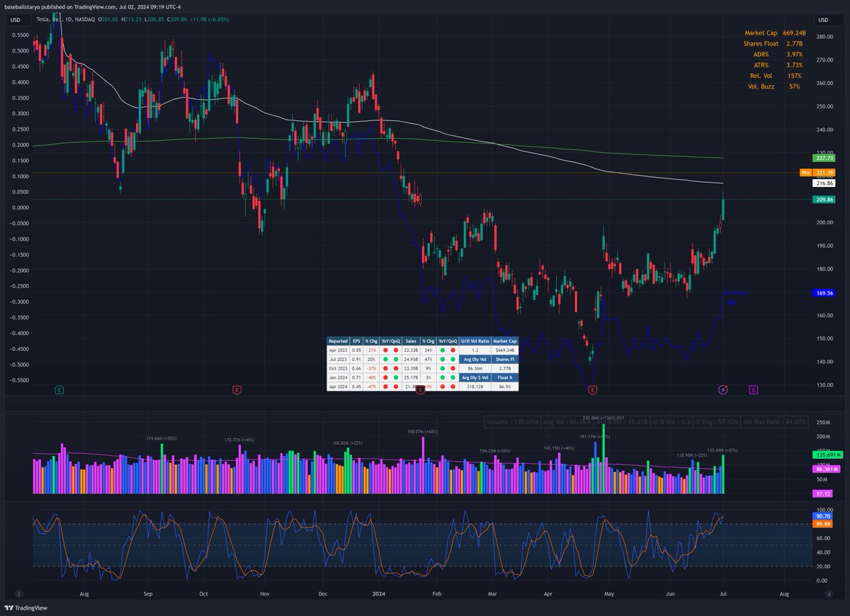Image resolution: width=850 pixels, height=616 pixels.
Task: Click the 160.82M (+32%) volume label
Action: click(x=347, y=443)
